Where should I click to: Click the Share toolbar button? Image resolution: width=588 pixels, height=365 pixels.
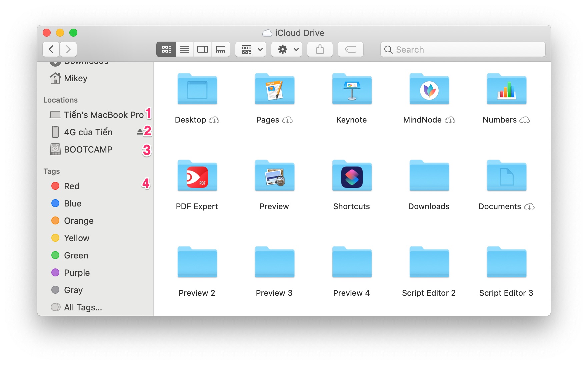(320, 49)
